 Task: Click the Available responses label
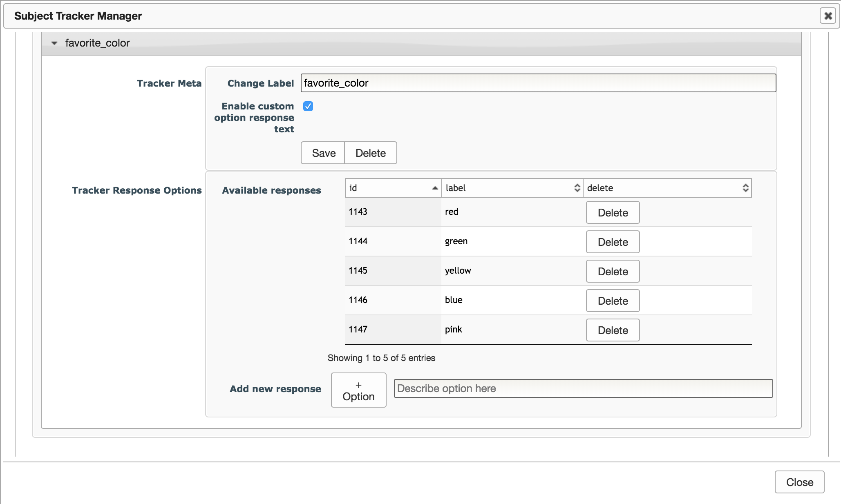pos(271,190)
